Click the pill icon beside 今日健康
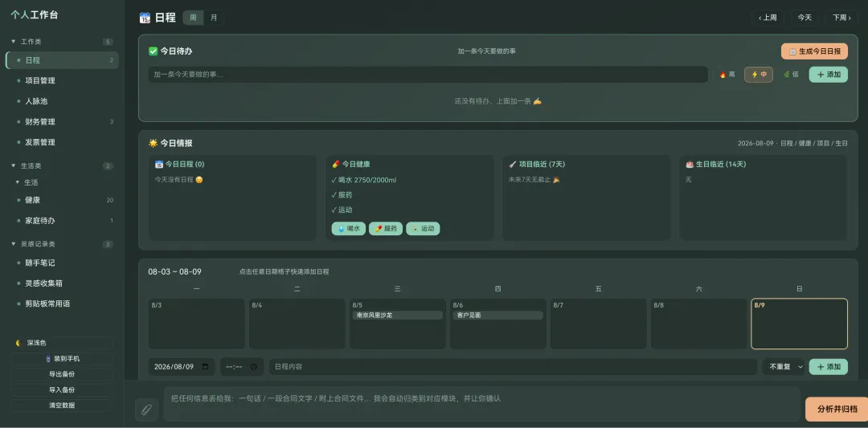Image resolution: width=868 pixels, height=428 pixels. coord(335,165)
